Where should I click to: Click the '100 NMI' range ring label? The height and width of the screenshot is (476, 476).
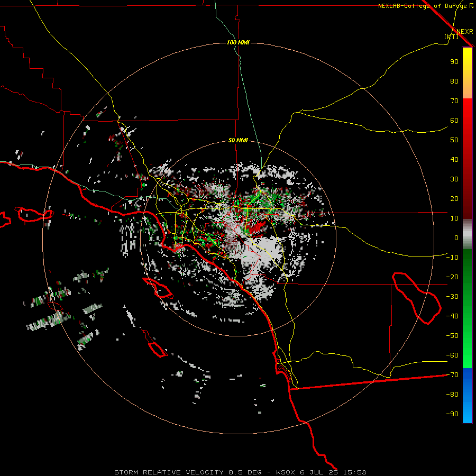(239, 42)
